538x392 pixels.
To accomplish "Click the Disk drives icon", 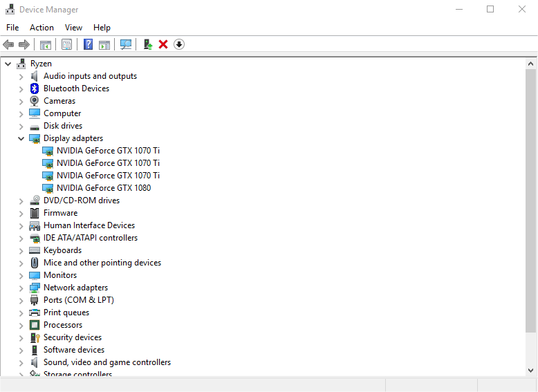I will point(35,128).
